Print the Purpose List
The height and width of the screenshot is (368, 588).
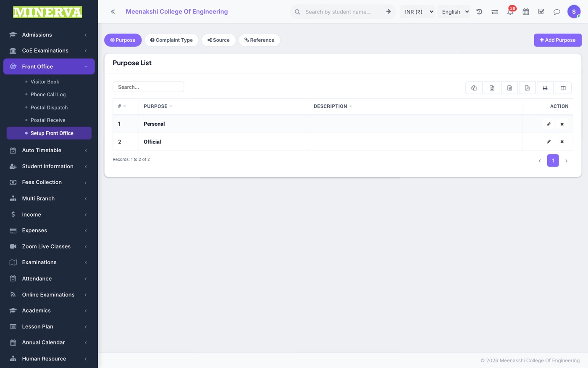pos(545,88)
